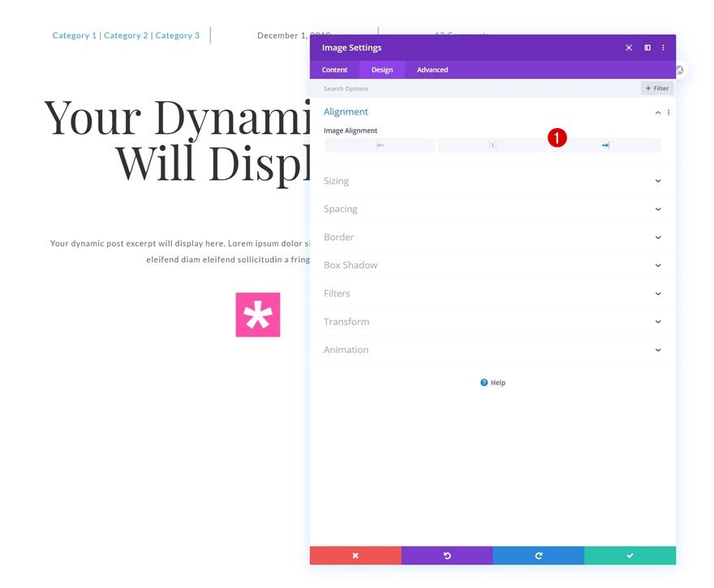
Task: Open the Category 2 link
Action: (126, 36)
